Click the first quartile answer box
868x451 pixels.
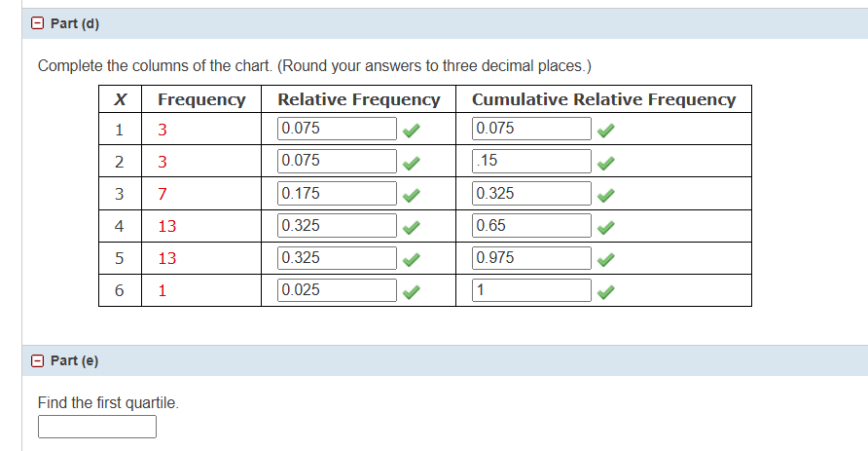[97, 427]
